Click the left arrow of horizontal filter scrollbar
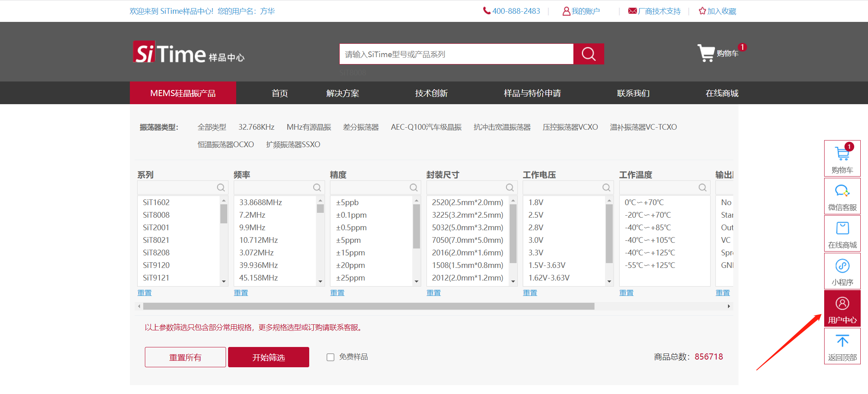This screenshot has width=868, height=394. tap(139, 306)
